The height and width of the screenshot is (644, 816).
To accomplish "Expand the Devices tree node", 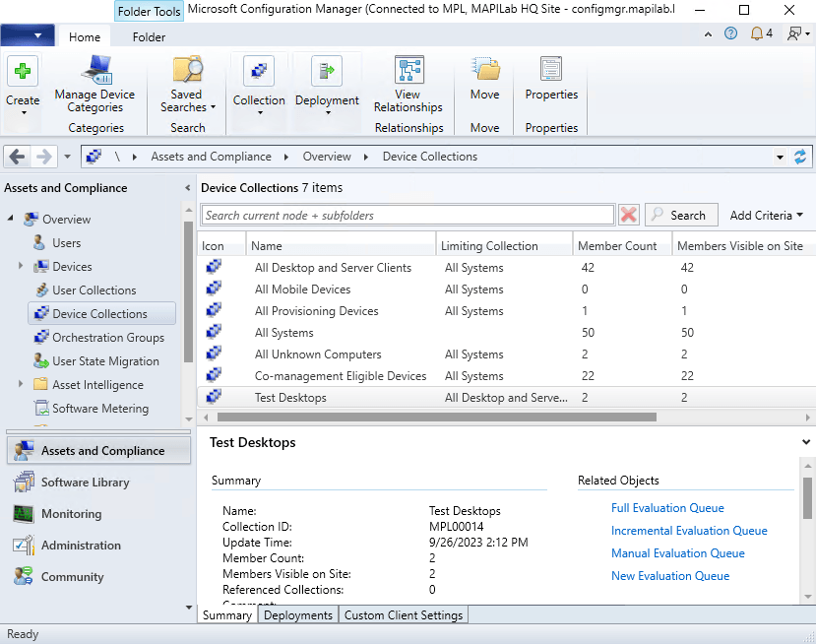I will point(21,266).
